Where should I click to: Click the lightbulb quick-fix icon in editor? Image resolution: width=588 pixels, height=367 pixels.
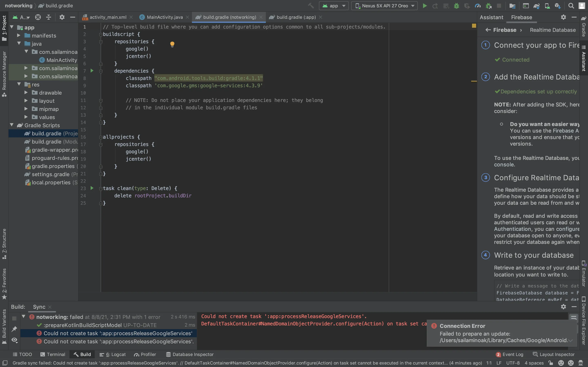click(x=172, y=44)
